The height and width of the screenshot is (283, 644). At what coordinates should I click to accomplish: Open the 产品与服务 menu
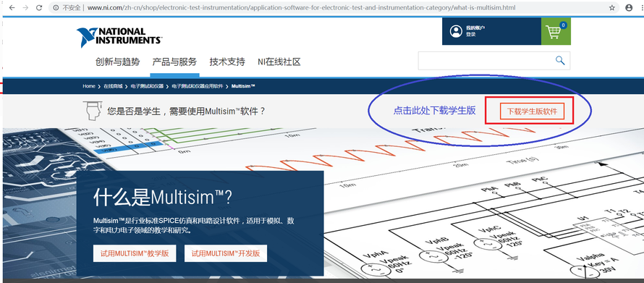point(174,62)
